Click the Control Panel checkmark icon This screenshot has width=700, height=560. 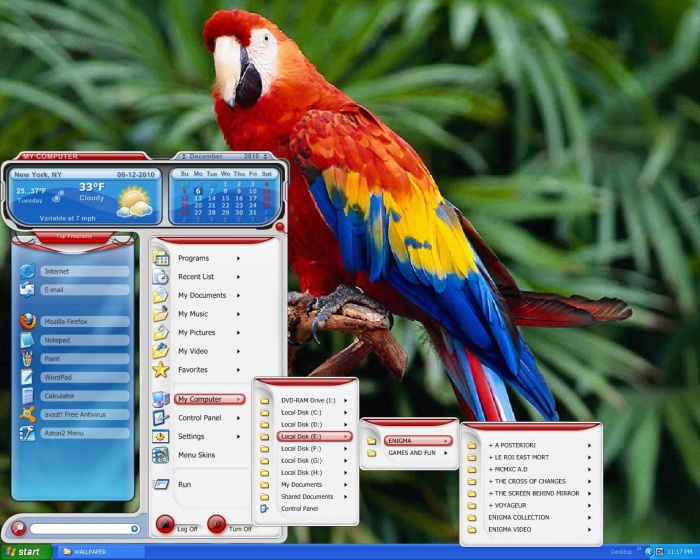click(160, 418)
